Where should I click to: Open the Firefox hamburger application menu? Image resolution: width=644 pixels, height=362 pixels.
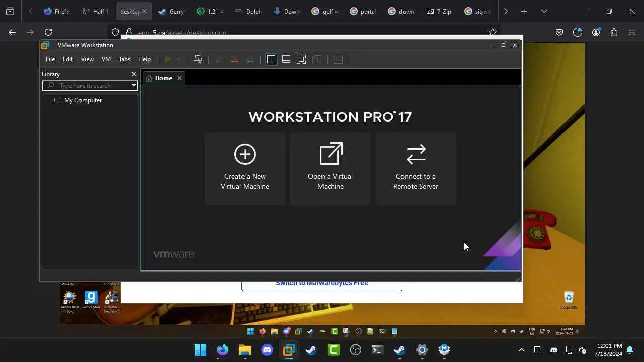pyautogui.click(x=632, y=32)
